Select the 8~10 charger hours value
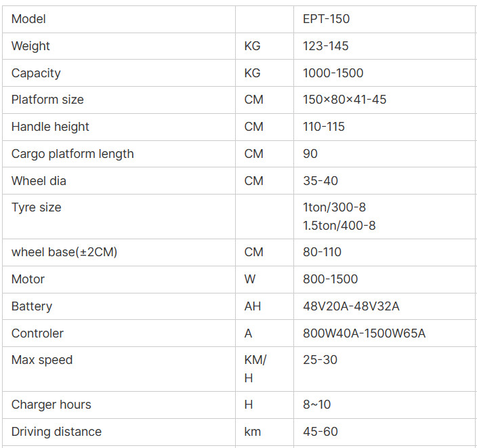 coord(316,405)
